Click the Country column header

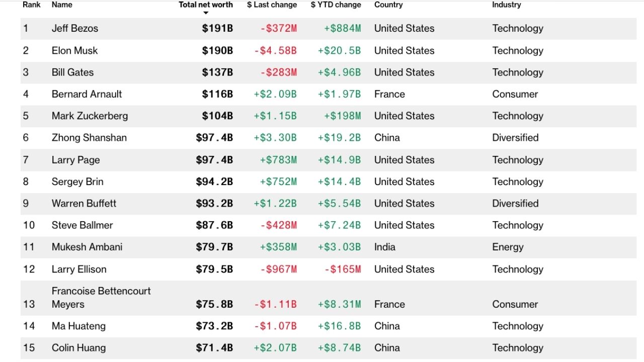(x=388, y=5)
